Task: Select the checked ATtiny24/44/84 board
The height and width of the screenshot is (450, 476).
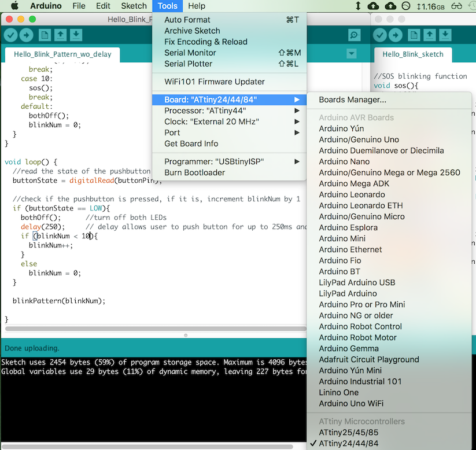Action: (x=389, y=443)
